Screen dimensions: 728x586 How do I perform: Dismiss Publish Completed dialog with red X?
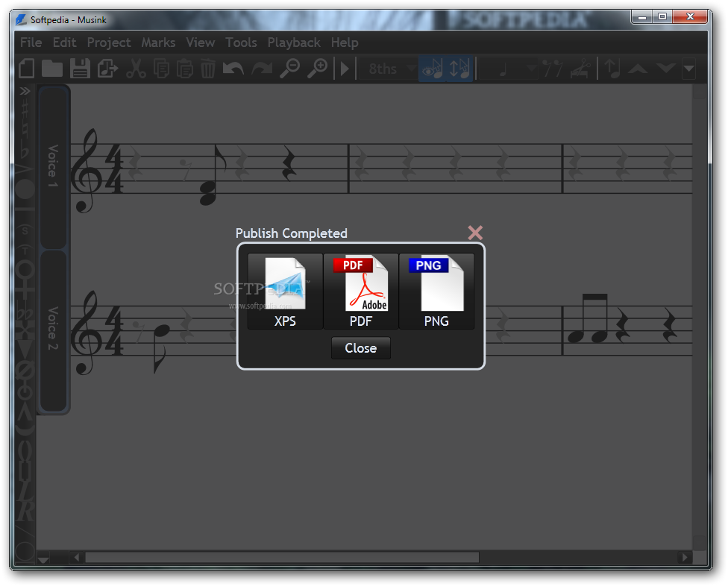pos(475,233)
